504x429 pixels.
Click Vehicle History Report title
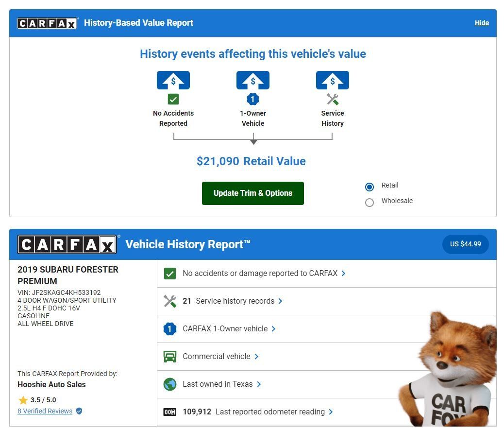(188, 244)
